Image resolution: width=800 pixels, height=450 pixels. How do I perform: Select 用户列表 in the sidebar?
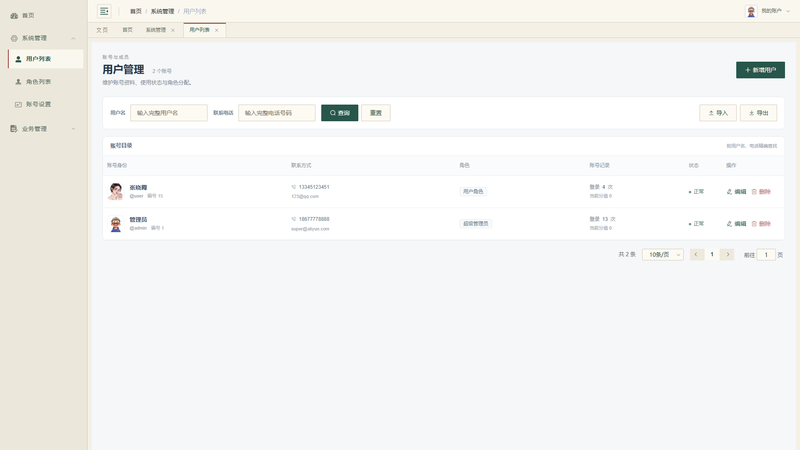(45, 59)
